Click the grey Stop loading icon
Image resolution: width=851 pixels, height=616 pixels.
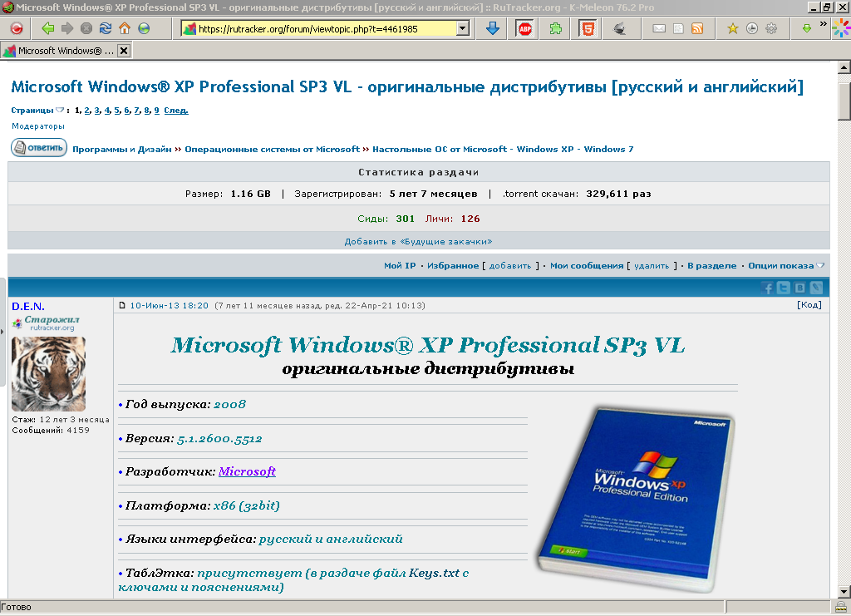(86, 28)
